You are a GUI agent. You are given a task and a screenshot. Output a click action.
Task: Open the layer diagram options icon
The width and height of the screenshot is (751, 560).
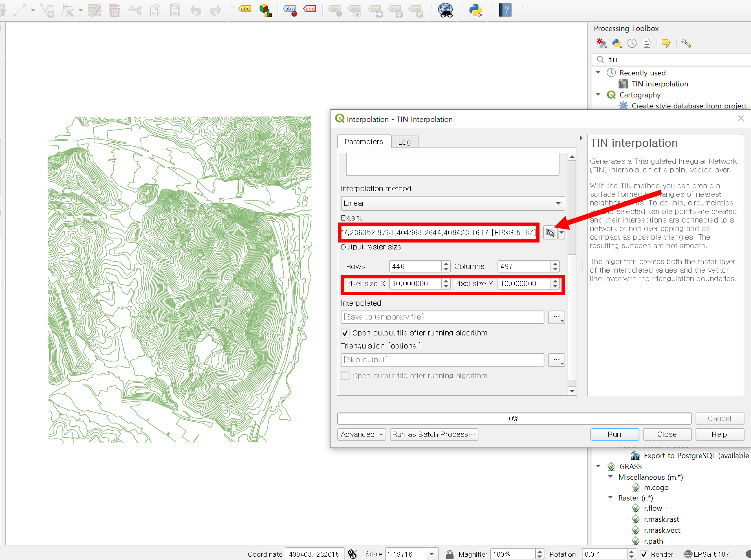[265, 10]
